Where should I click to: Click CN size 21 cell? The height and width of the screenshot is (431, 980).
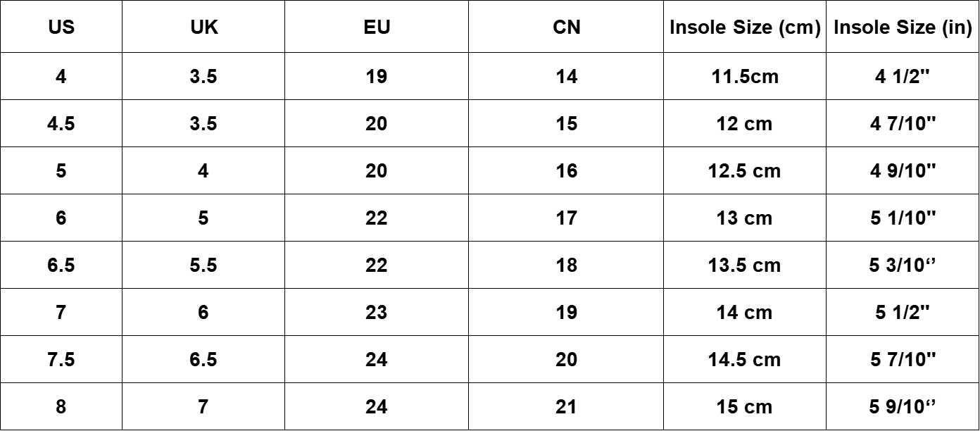566,406
